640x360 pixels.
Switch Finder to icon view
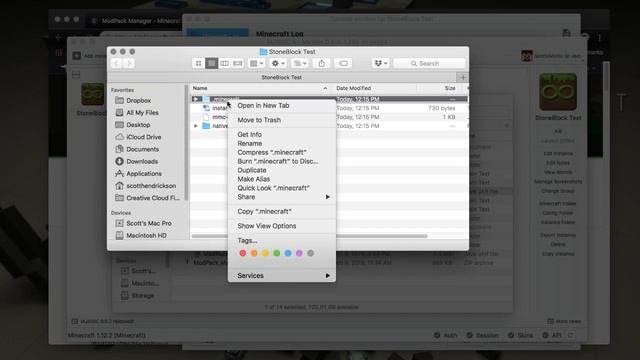tap(198, 63)
